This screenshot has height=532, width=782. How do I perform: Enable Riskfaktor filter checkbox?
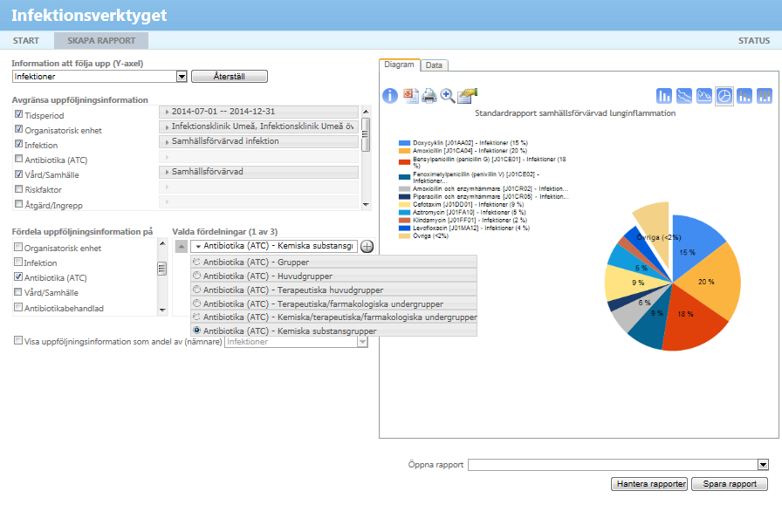tap(18, 188)
